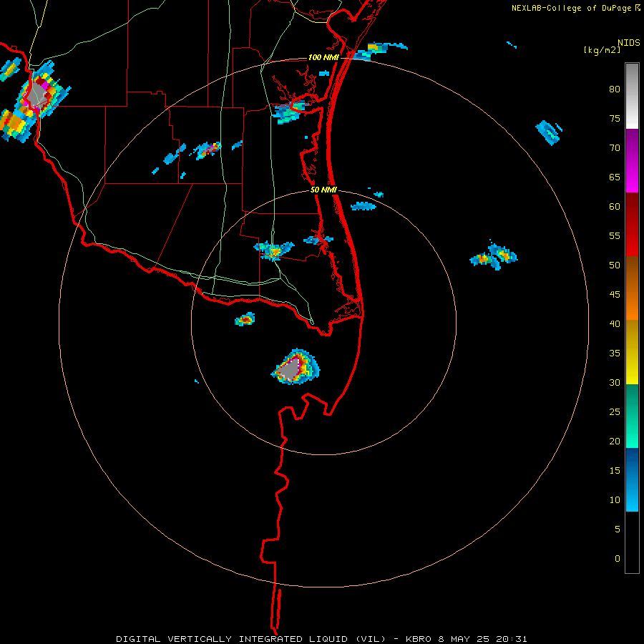Image resolution: width=644 pixels, height=644 pixels.
Task: Click the gray-core storm cluster at top left
Action: [35, 101]
